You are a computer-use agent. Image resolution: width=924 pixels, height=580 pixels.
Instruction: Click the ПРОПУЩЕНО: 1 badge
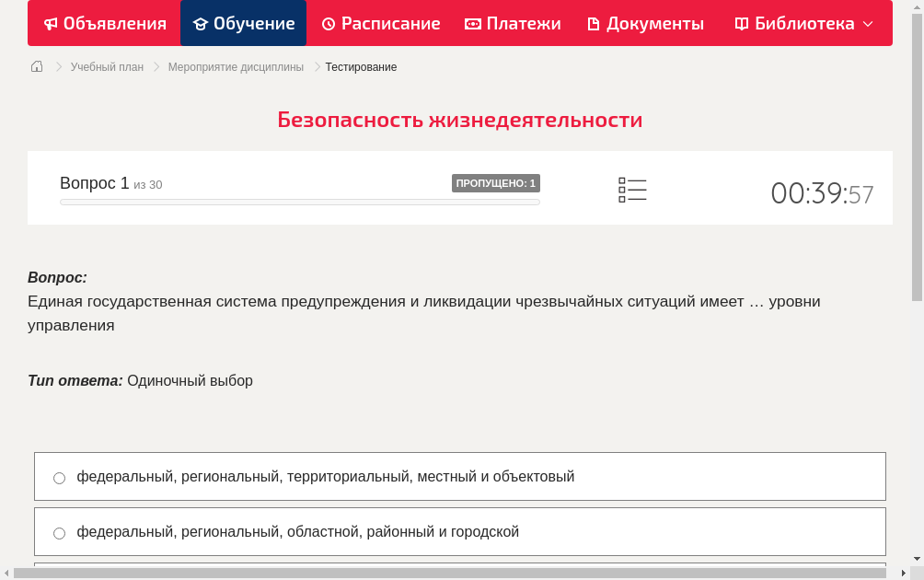tap(496, 183)
